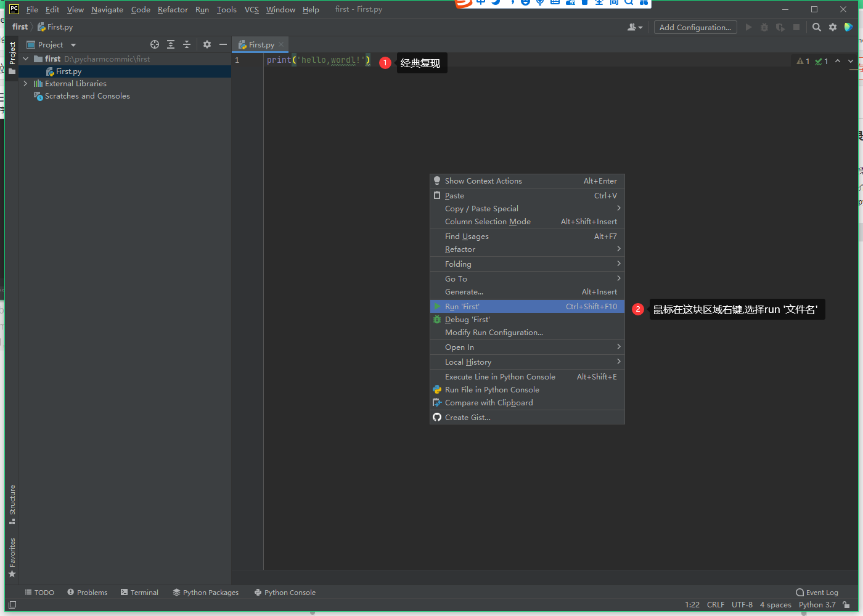Open the Tools menu
Viewport: 863px width, 616px height.
pyautogui.click(x=227, y=10)
